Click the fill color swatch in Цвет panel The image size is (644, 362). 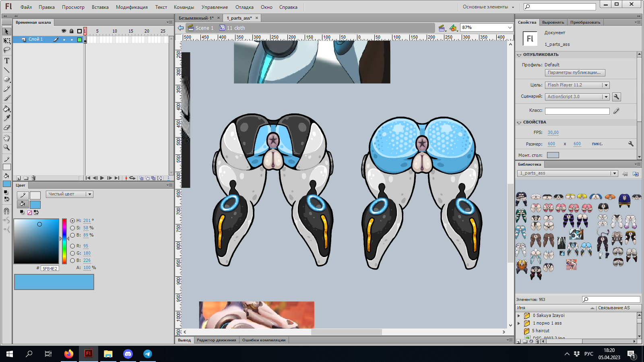point(35,205)
